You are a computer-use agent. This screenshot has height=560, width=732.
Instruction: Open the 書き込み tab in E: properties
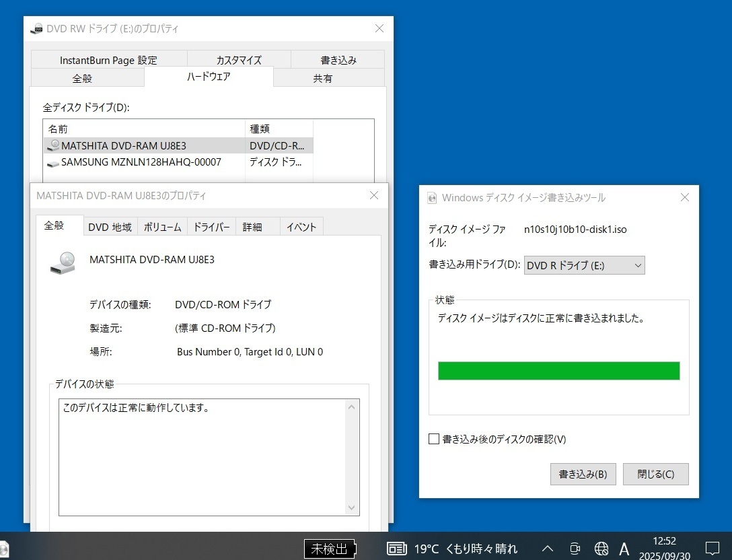pos(338,60)
